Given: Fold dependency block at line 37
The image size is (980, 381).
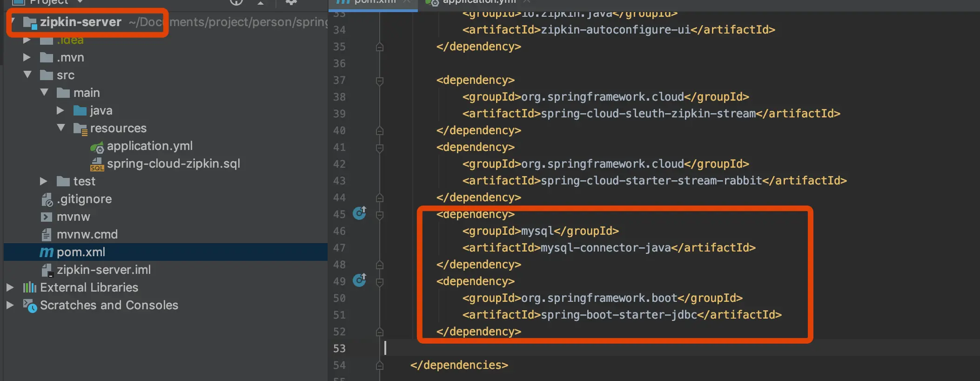Looking at the screenshot, I should [380, 81].
